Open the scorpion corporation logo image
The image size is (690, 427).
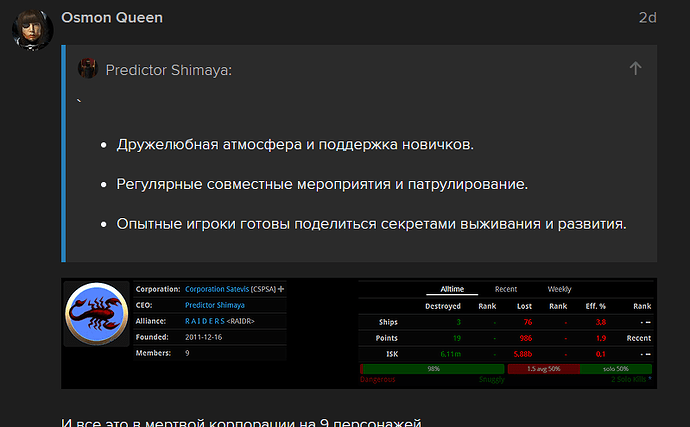pos(96,314)
